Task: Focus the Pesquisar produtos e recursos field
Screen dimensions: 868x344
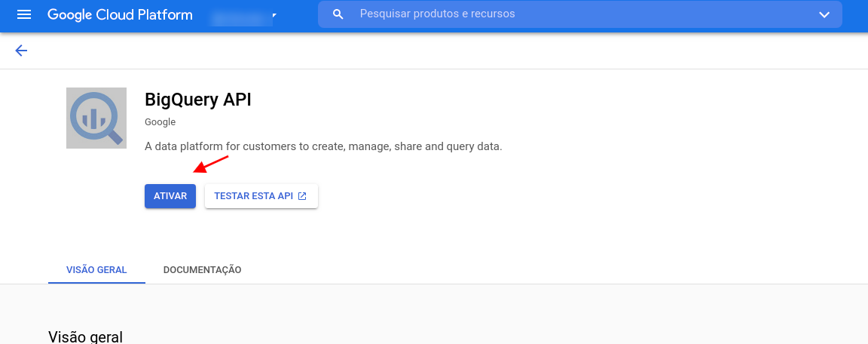Action: 580,14
